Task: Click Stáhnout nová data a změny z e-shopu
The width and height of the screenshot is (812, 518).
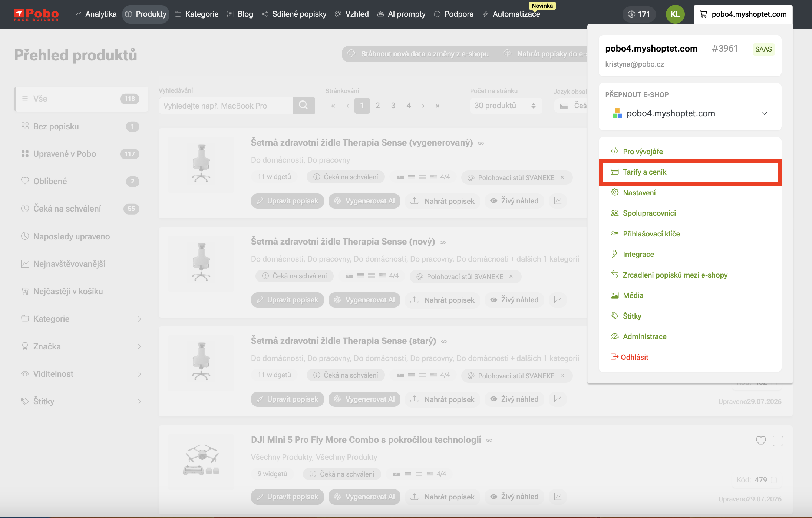Action: (418, 54)
